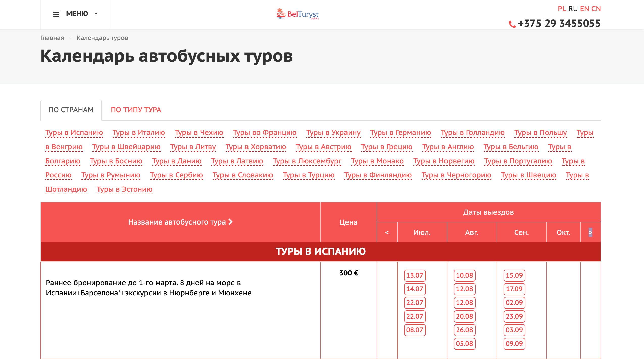Click the Окт. month column header

point(563,232)
